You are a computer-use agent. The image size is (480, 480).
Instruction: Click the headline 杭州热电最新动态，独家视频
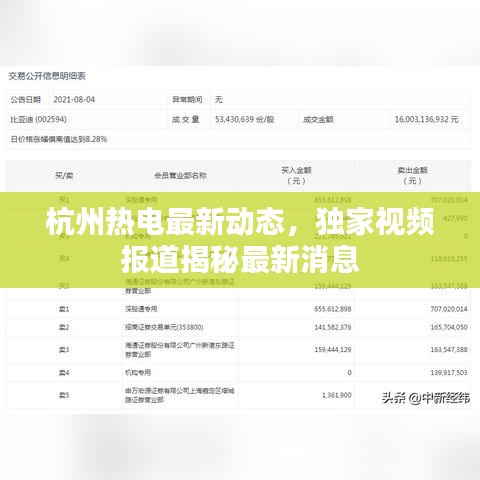tap(240, 222)
